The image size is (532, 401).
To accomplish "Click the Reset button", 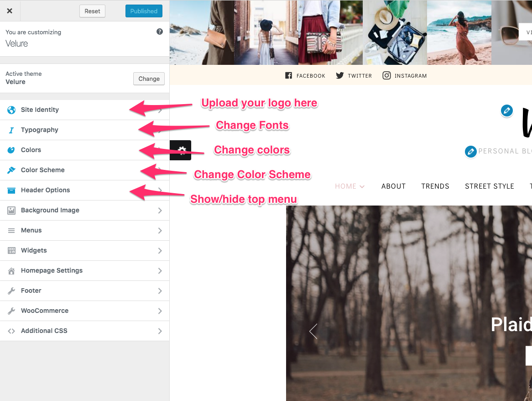I will 92,11.
